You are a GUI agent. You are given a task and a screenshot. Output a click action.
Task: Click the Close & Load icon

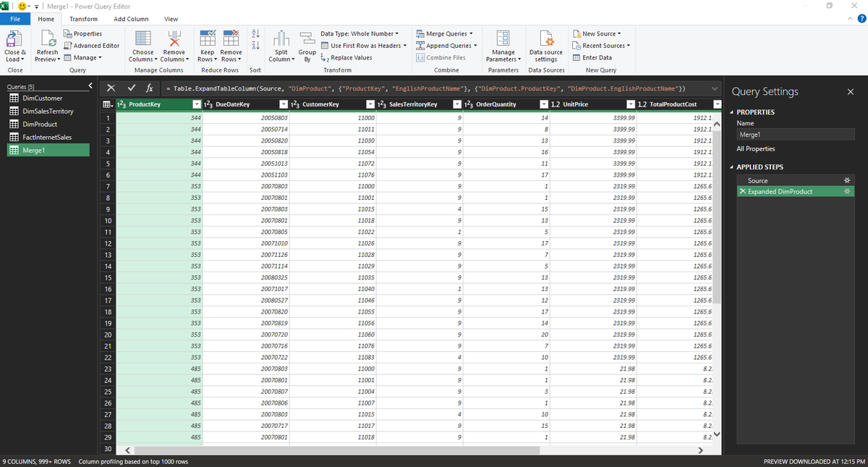[x=14, y=39]
